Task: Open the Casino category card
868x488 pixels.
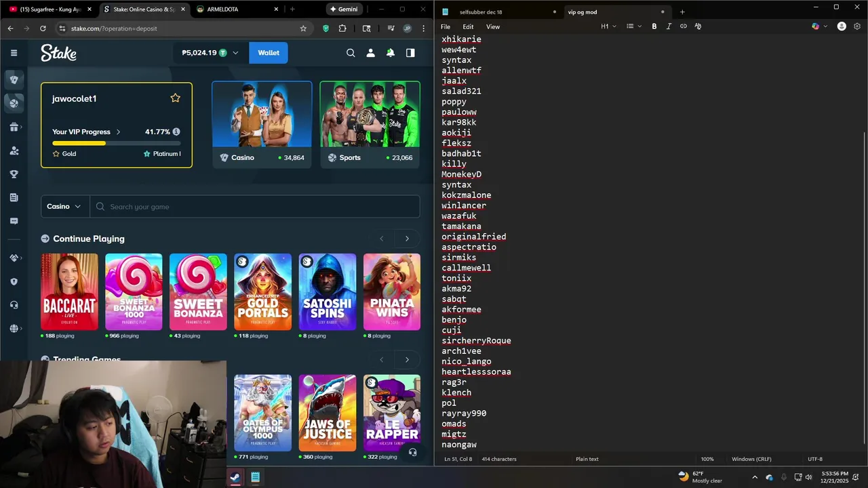Action: coord(262,124)
